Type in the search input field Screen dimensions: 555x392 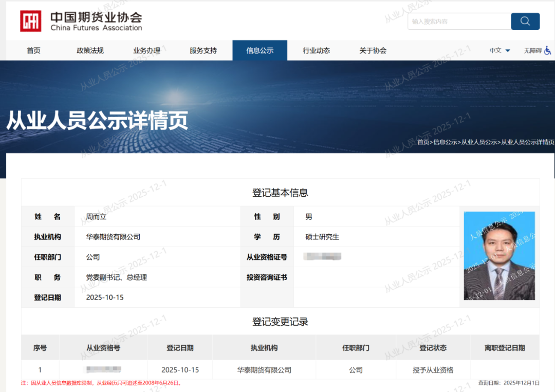458,22
